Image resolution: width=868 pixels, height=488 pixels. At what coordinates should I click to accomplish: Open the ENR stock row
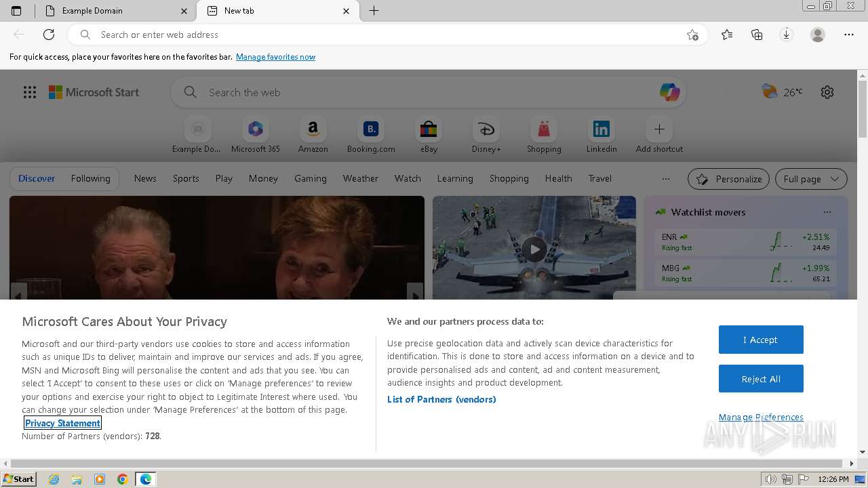745,242
